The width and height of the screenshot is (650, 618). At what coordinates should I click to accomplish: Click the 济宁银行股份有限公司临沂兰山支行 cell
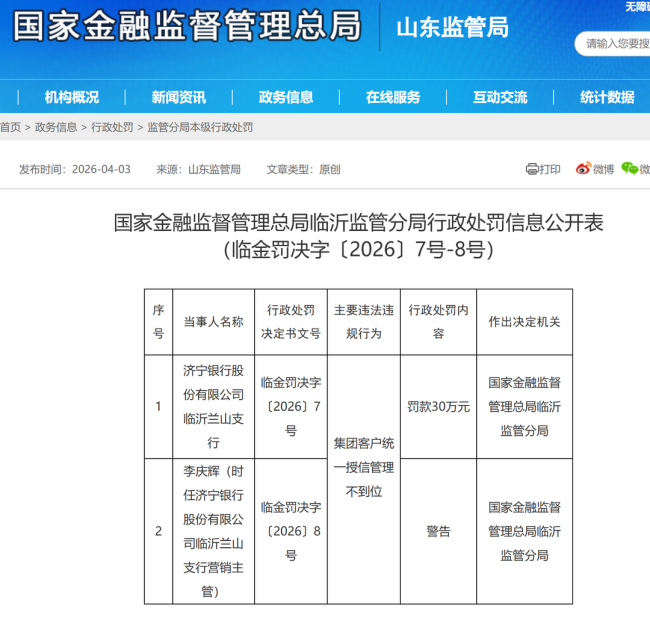[x=213, y=407]
